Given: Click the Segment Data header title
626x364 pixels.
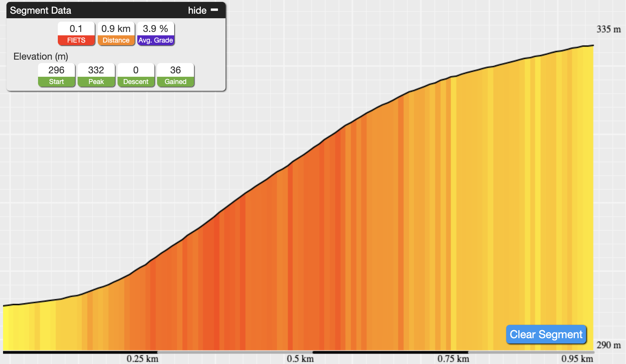Looking at the screenshot, I should pyautogui.click(x=41, y=10).
